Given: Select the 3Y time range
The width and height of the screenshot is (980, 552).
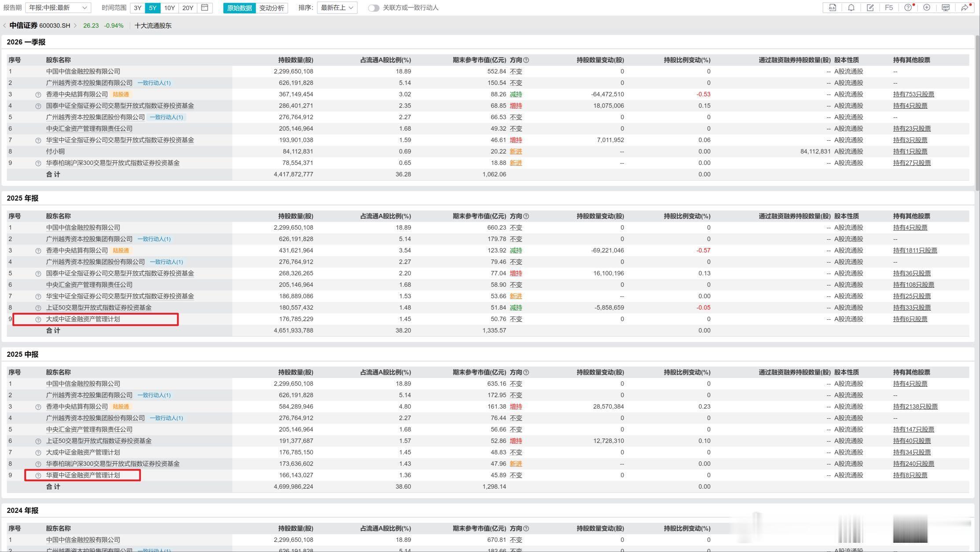Looking at the screenshot, I should 138,8.
